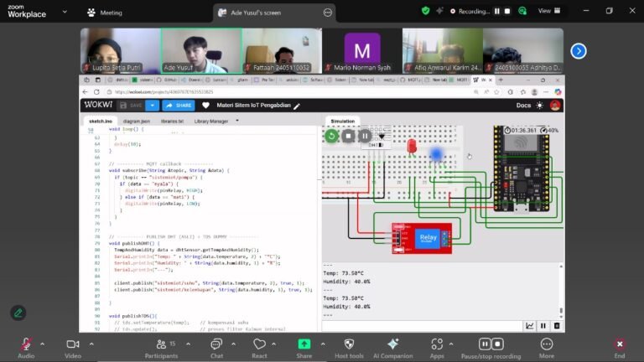Toggle Wokwi dark/light theme icon
Screen dimensions: 644x362
(x=539, y=106)
